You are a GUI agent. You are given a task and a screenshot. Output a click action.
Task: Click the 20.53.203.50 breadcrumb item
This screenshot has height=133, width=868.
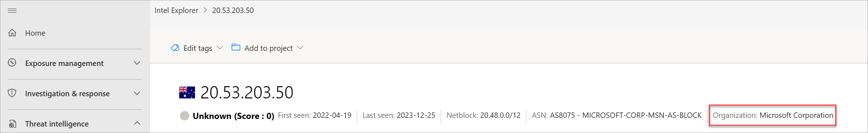click(233, 10)
